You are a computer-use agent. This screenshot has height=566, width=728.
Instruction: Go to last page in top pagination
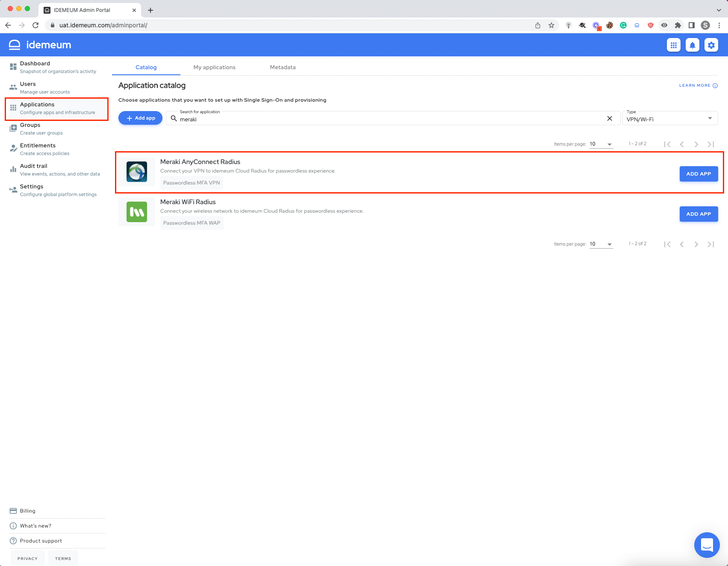pyautogui.click(x=711, y=144)
